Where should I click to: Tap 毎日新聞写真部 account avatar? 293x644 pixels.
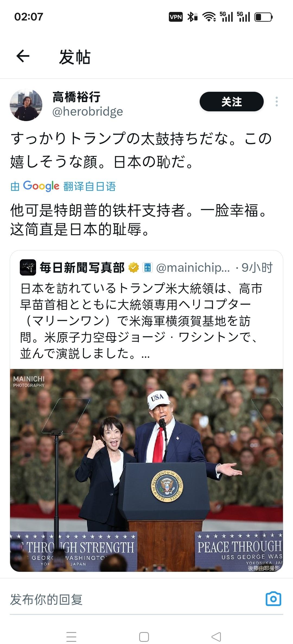pyautogui.click(x=28, y=267)
